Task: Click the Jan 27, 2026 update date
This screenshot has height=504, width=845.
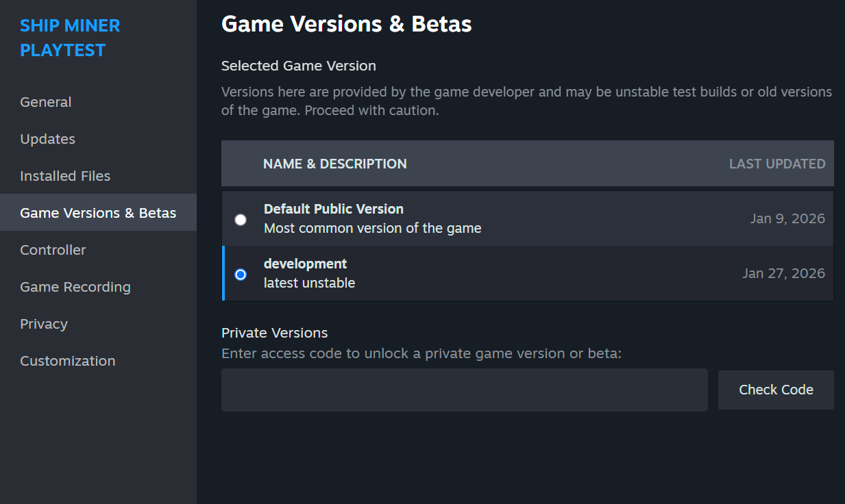Action: [783, 273]
